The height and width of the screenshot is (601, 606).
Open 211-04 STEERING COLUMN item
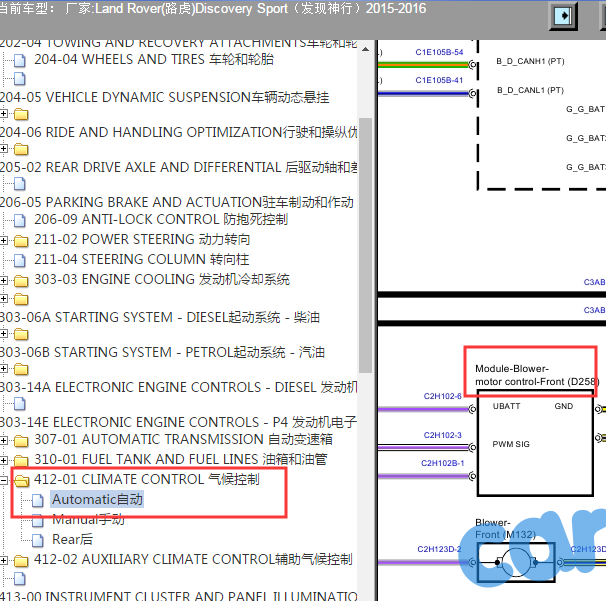(x=141, y=259)
